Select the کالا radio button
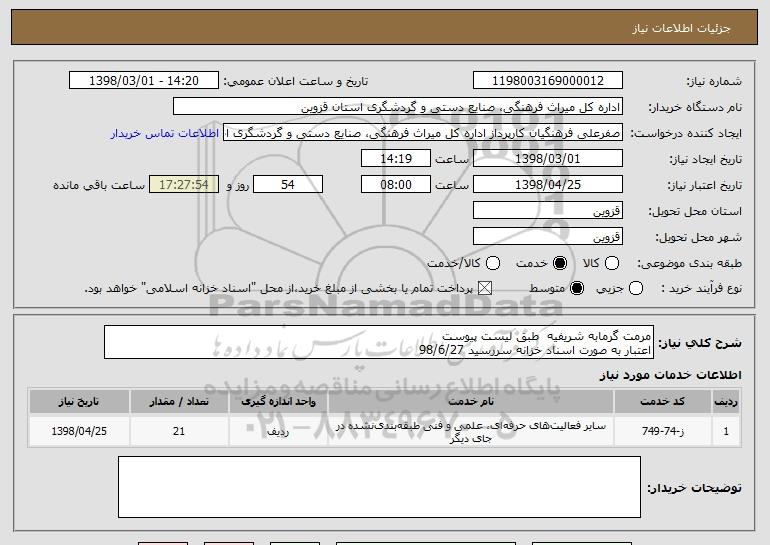Viewport: 770px width, 545px height. [611, 263]
